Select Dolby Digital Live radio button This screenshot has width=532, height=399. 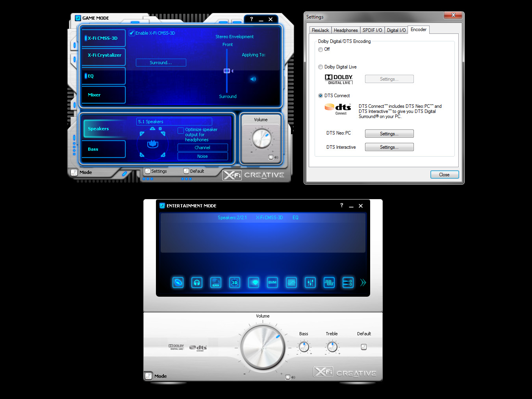point(321,67)
